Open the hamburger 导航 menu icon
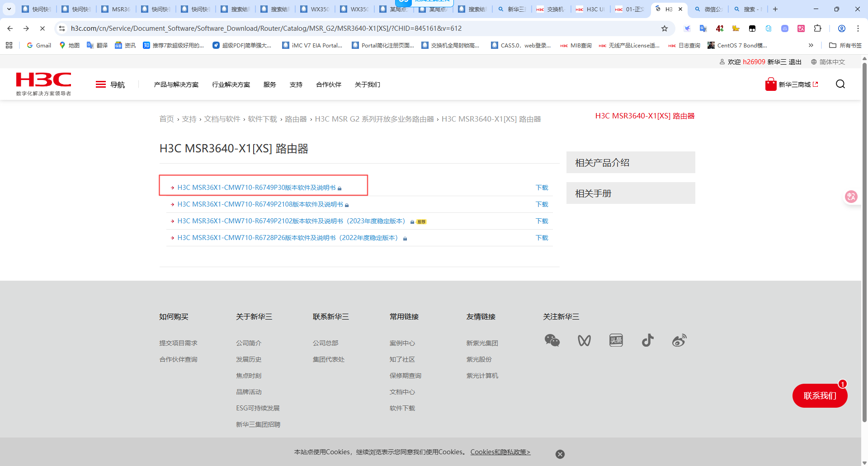868x466 pixels. (101, 85)
